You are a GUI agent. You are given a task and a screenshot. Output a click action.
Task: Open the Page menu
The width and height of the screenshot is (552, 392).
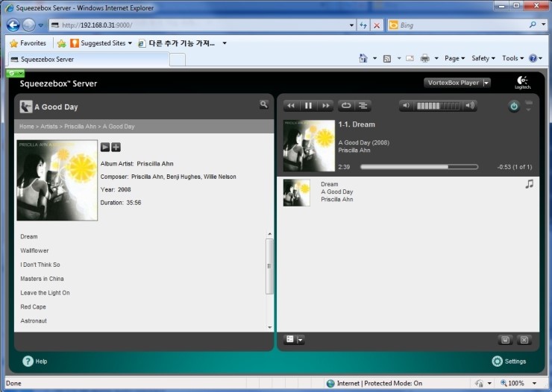pos(454,58)
